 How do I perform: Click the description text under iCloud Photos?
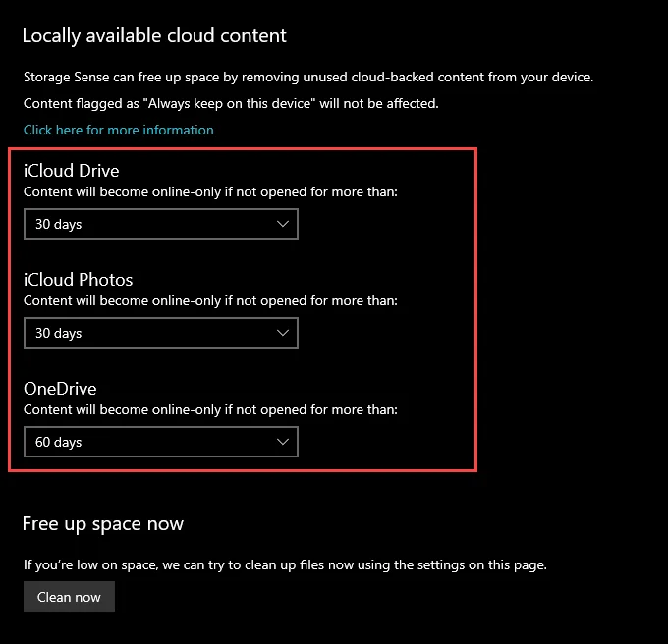[210, 301]
